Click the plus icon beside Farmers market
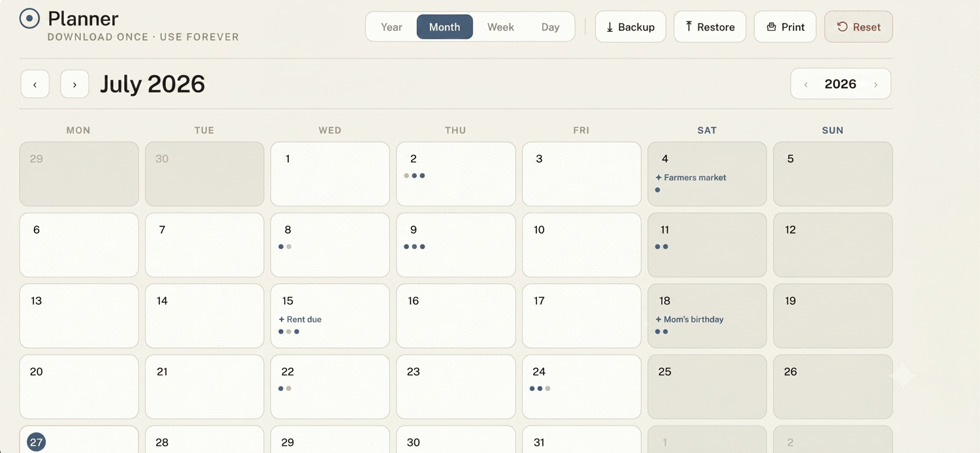This screenshot has width=980, height=453. [x=659, y=178]
